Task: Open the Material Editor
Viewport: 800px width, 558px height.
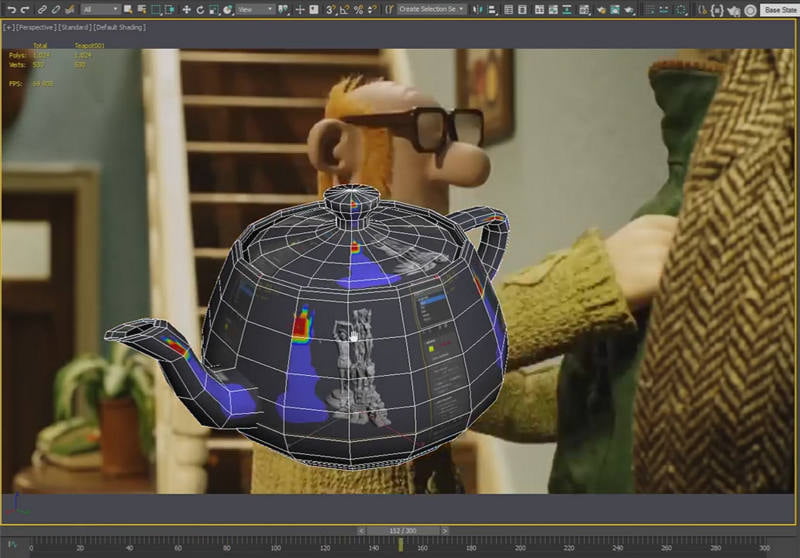Action: click(585, 10)
